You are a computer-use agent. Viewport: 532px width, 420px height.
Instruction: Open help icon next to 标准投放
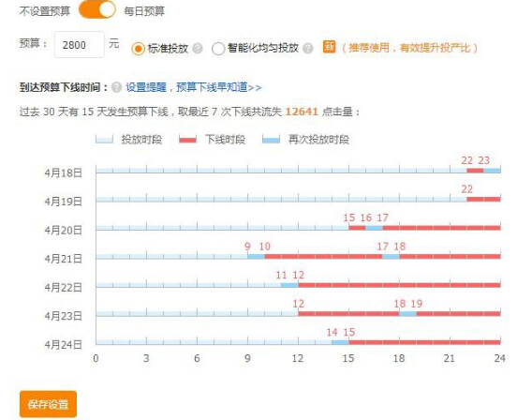(x=198, y=49)
